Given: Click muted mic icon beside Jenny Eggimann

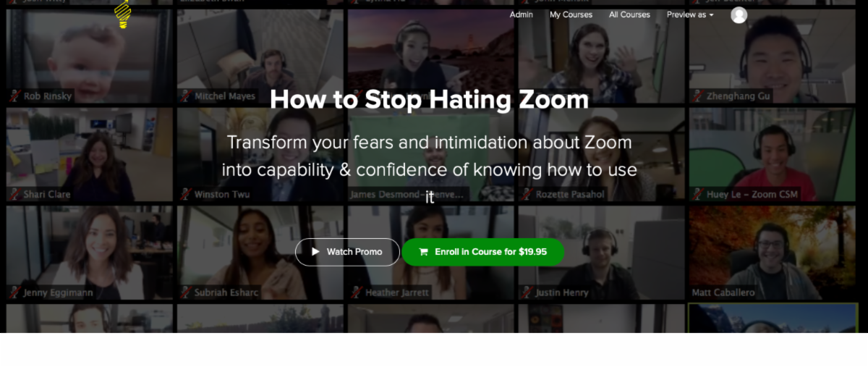Looking at the screenshot, I should pyautogui.click(x=14, y=292).
